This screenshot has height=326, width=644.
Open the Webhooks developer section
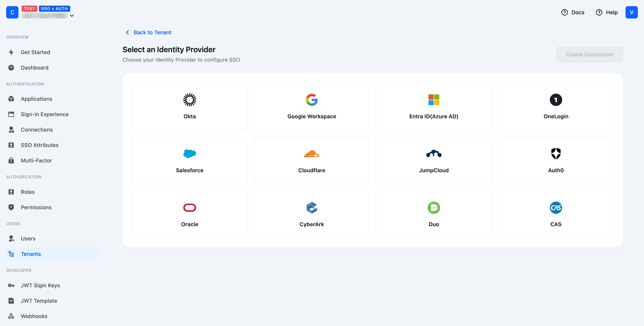(34, 316)
